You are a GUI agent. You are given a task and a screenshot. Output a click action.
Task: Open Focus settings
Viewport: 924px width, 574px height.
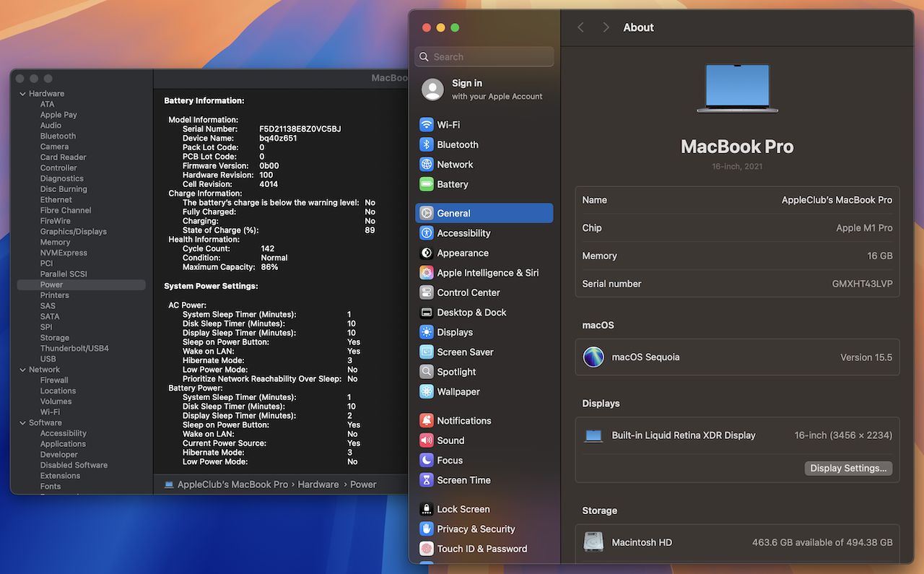pos(484,461)
